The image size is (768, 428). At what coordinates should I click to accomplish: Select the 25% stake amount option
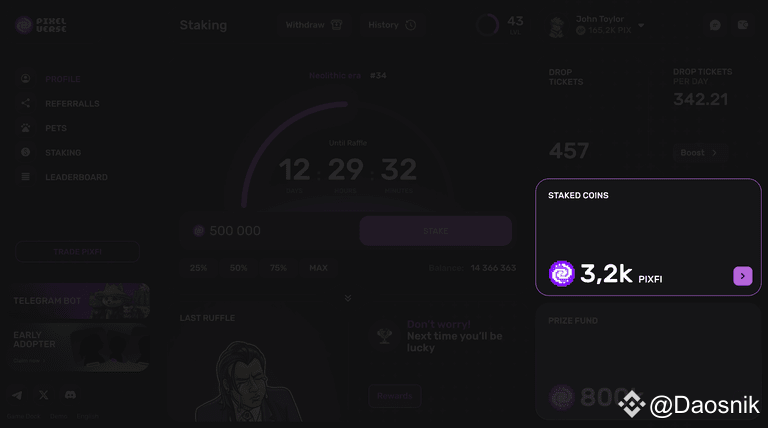(x=198, y=268)
